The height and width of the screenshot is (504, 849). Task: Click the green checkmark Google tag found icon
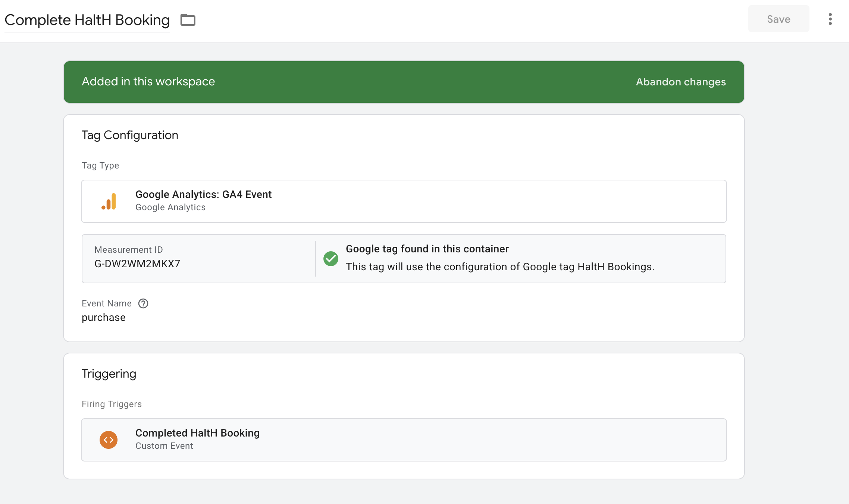click(x=331, y=259)
